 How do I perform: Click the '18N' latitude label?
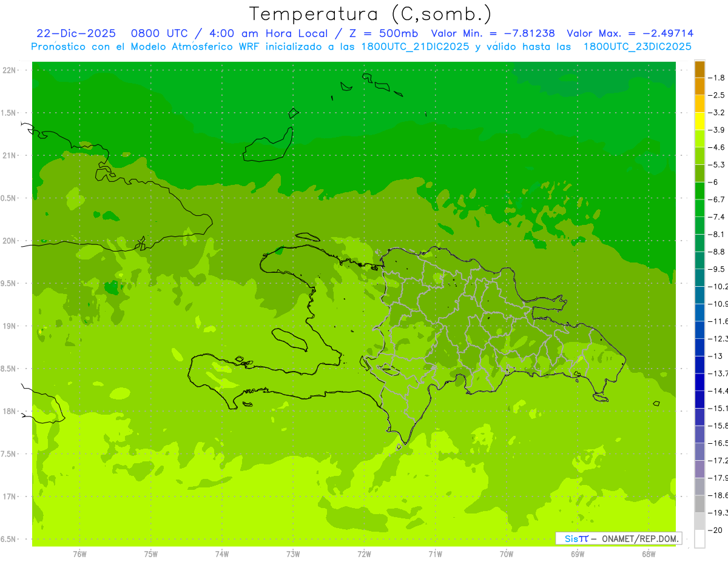coord(10,411)
